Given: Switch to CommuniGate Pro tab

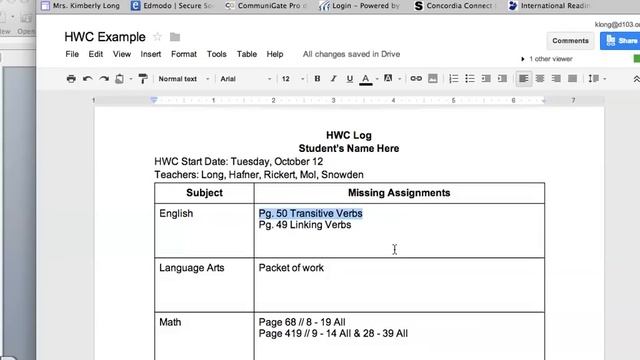Looking at the screenshot, I should [x=266, y=6].
